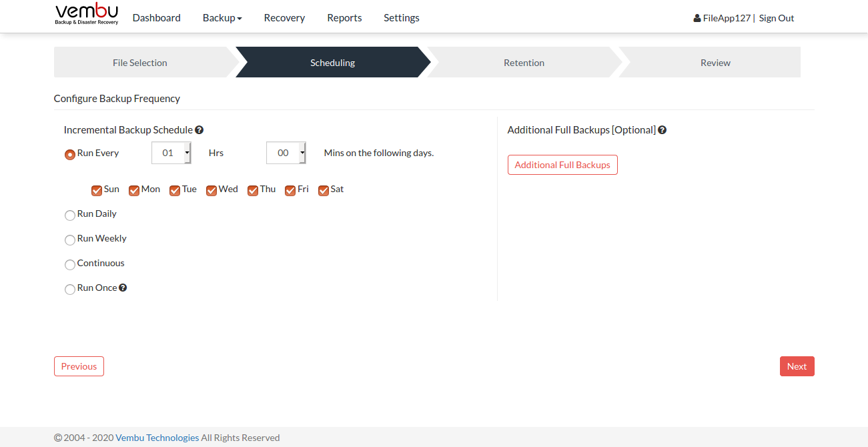
Task: Click the Previous button
Action: click(x=79, y=366)
